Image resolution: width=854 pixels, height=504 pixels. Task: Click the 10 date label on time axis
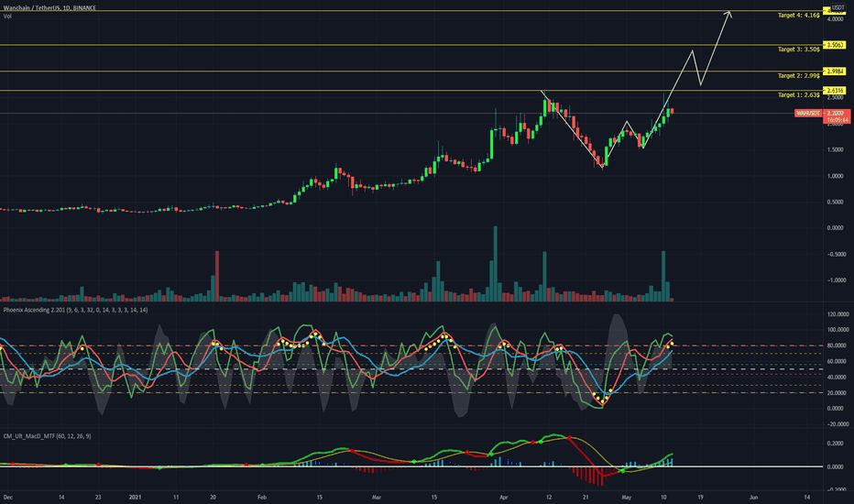click(x=663, y=498)
